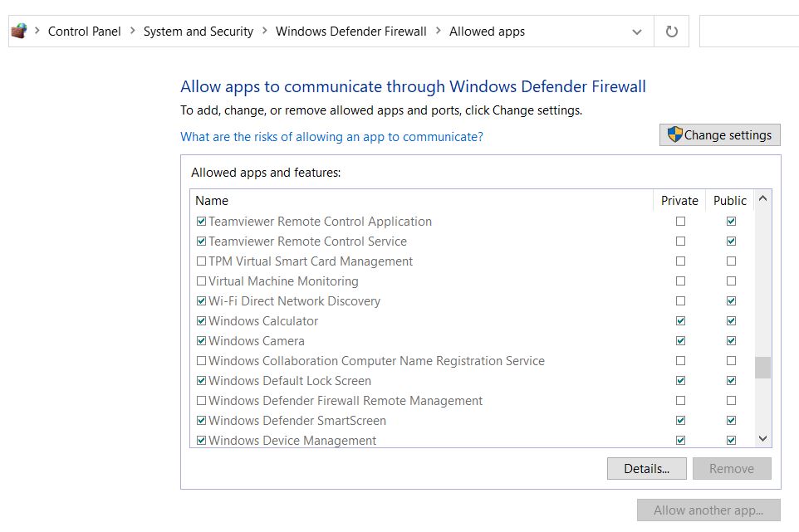799x532 pixels.
Task: Click the Details... button
Action: click(647, 468)
